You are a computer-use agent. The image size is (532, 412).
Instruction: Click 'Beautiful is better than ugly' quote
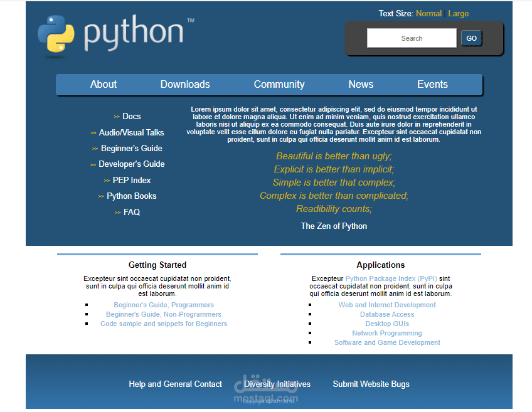coord(334,156)
